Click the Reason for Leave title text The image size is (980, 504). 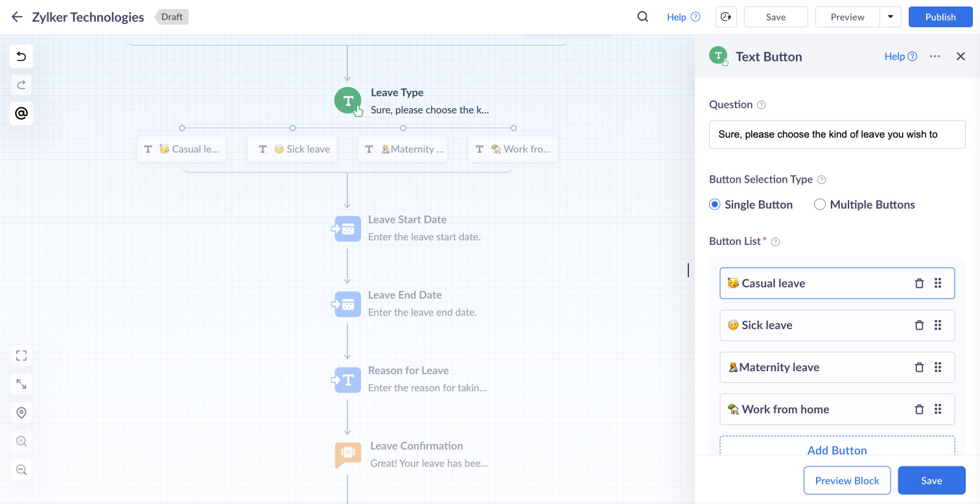[408, 371]
